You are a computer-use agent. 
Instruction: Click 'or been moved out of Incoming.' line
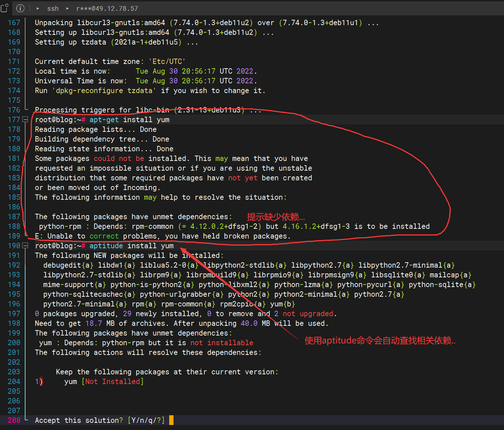(98, 188)
